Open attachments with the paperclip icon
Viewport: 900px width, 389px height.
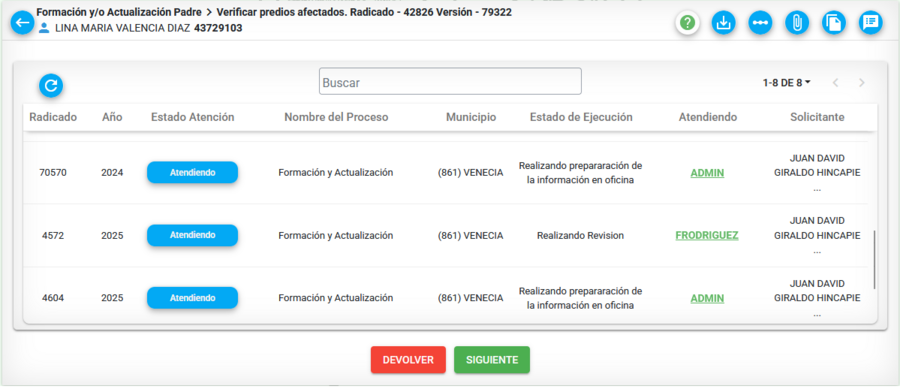[797, 23]
